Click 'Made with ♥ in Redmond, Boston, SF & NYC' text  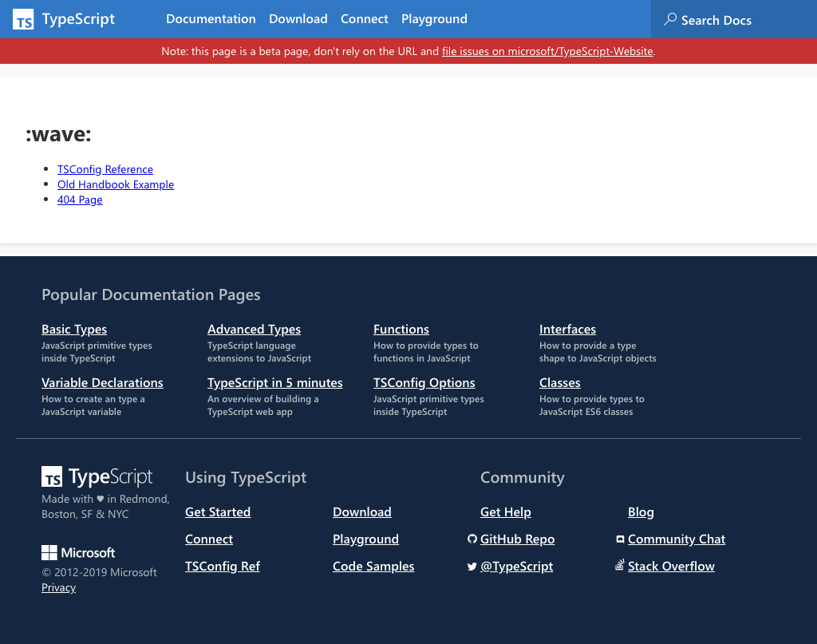pyautogui.click(x=106, y=507)
